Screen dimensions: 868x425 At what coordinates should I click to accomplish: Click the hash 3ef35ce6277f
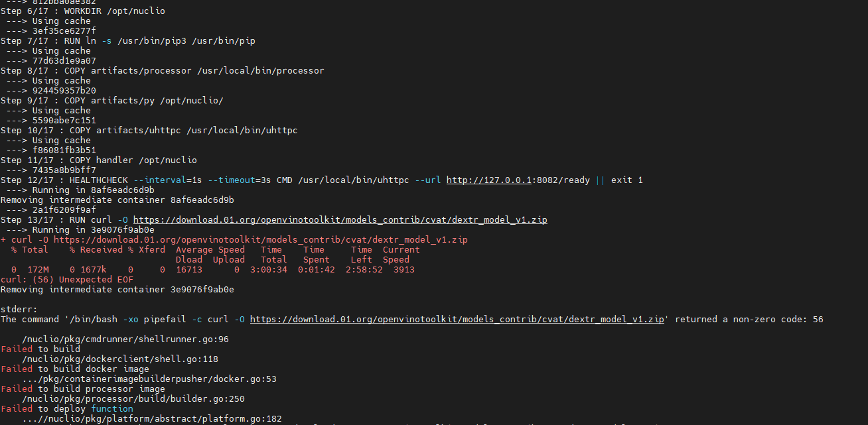(x=66, y=30)
